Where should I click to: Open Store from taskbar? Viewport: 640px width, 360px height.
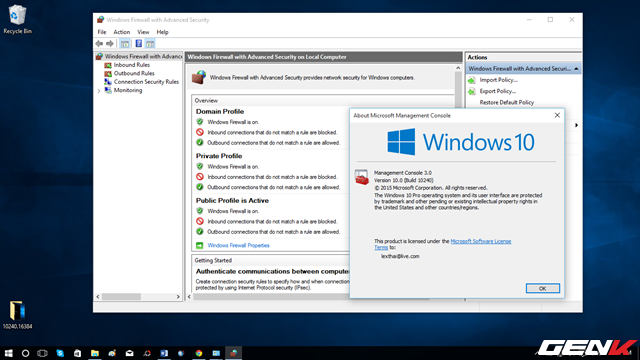(x=77, y=353)
